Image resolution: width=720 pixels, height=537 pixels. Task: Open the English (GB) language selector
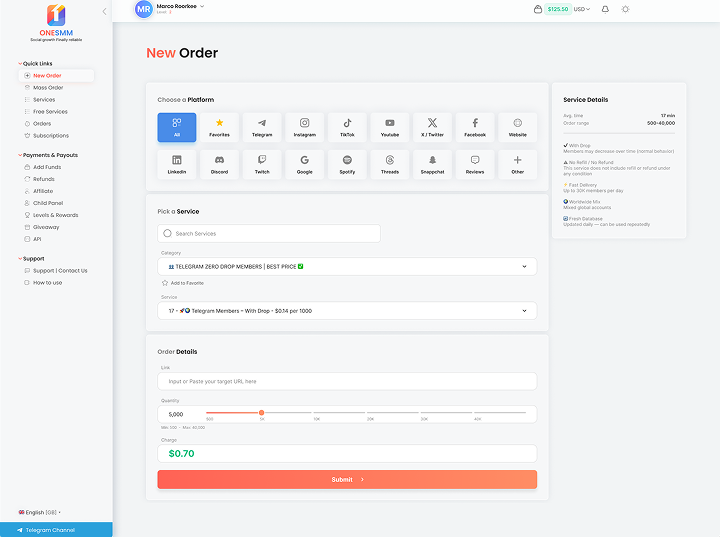coord(39,512)
